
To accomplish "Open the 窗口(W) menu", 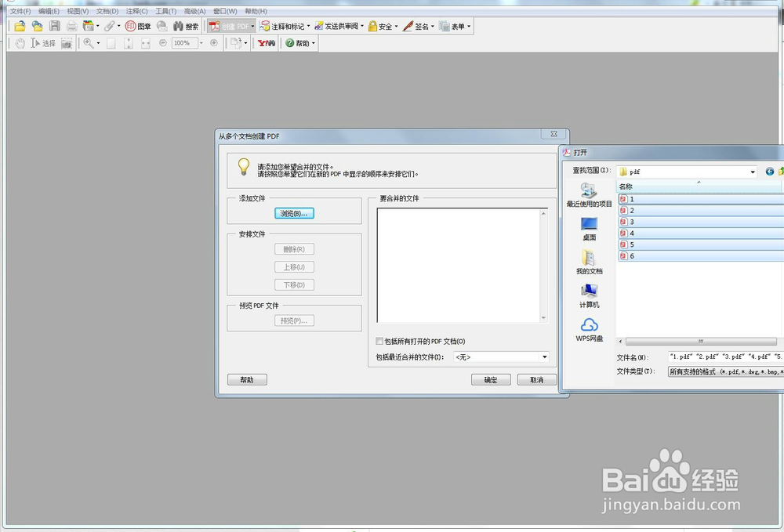I will pyautogui.click(x=225, y=11).
